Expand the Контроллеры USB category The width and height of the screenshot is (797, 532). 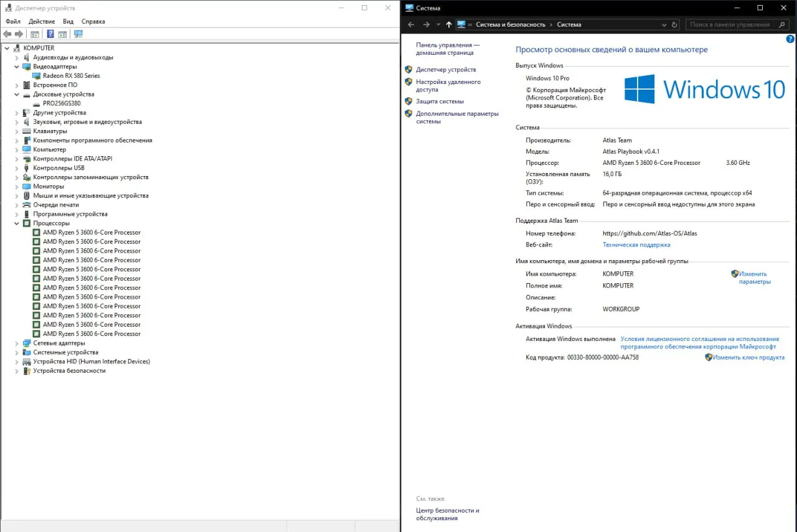pyautogui.click(x=17, y=168)
